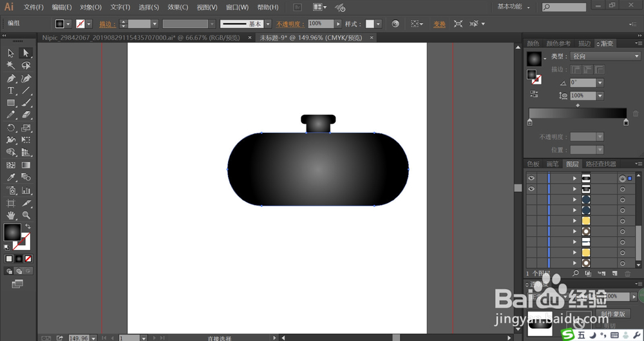Switch to 颜色 panel tab

coord(533,44)
